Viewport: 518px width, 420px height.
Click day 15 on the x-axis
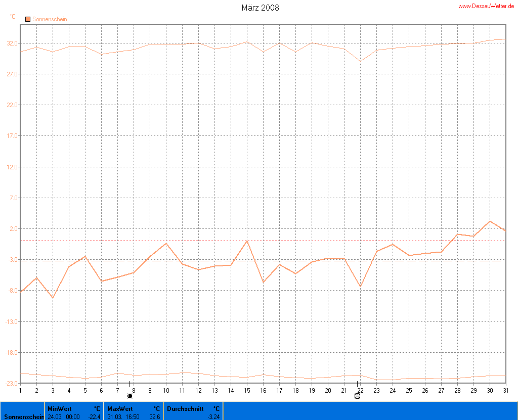click(247, 390)
